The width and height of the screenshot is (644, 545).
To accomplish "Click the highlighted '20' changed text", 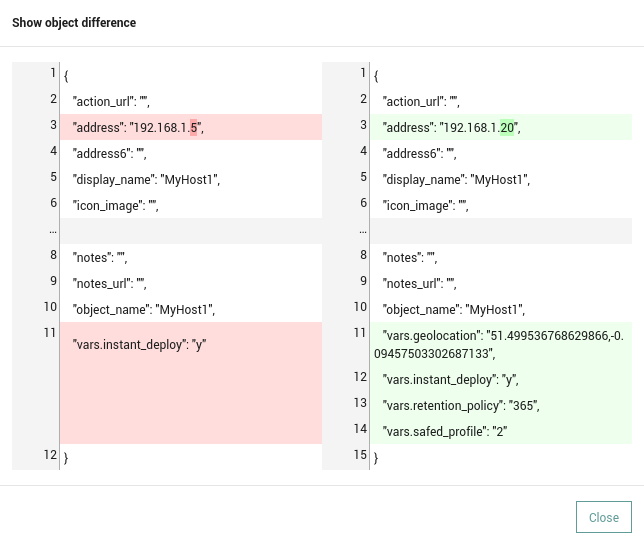I will (507, 128).
